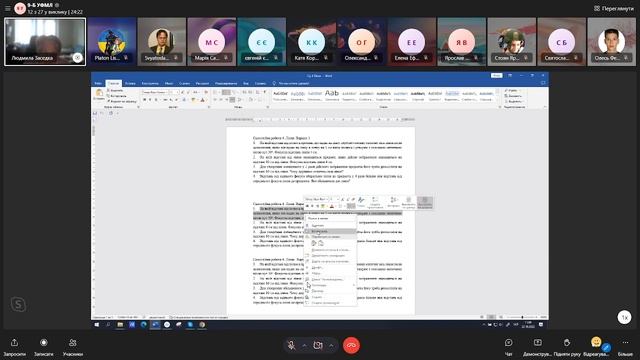This screenshot has width=640, height=360.
Task: Open the Більше more options menu
Action: 626,347
